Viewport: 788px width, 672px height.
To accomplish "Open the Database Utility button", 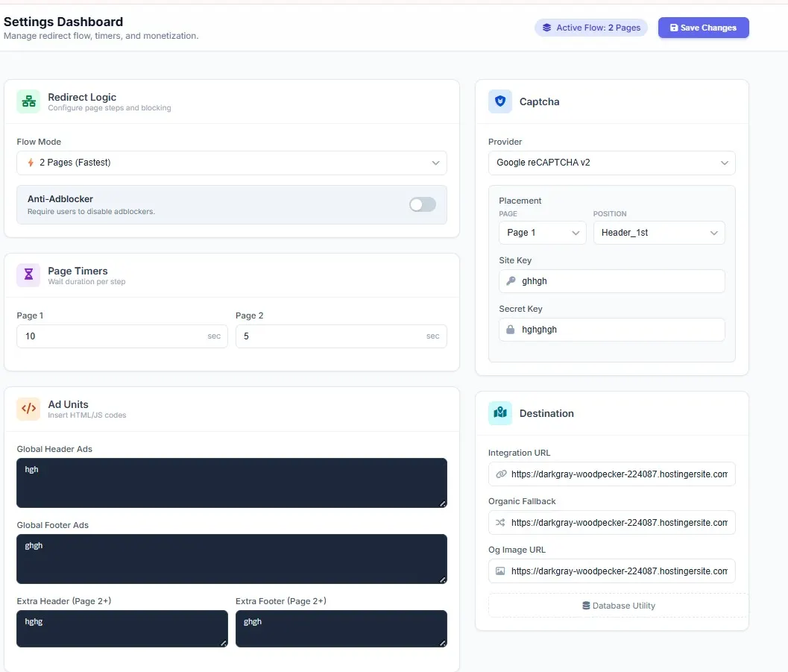I will click(x=618, y=606).
